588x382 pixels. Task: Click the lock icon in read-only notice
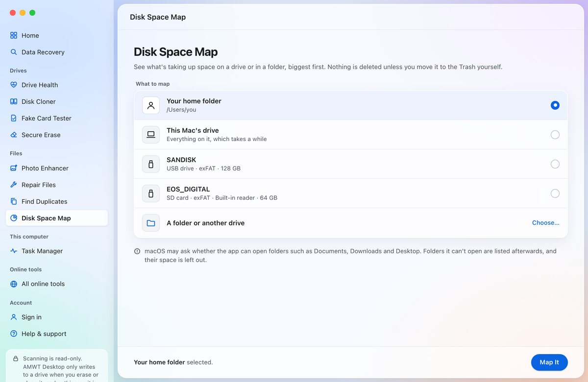pyautogui.click(x=16, y=358)
